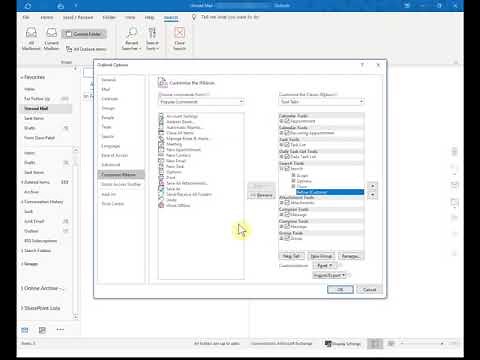
Task: Uncheck Recurring Appointment tab checkbox
Action: pos(287,133)
